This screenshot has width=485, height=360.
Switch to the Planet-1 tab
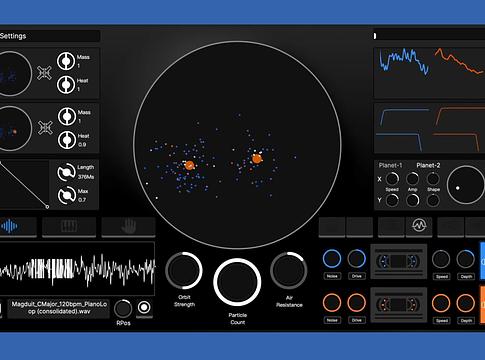(x=390, y=165)
